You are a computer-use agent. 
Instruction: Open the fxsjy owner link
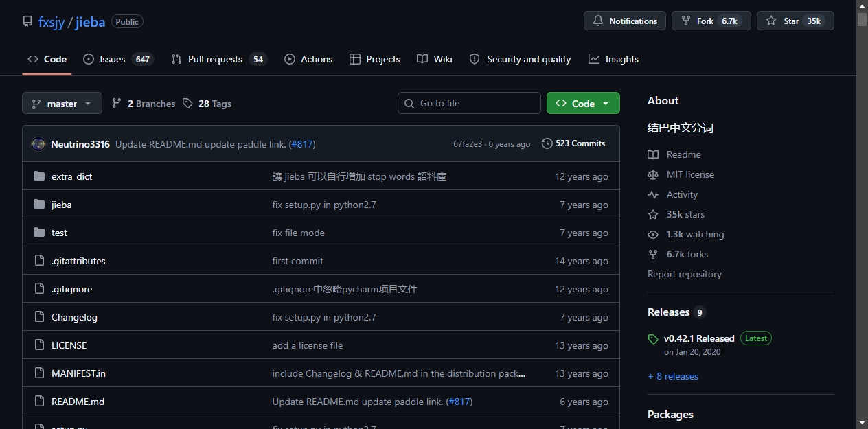point(52,22)
